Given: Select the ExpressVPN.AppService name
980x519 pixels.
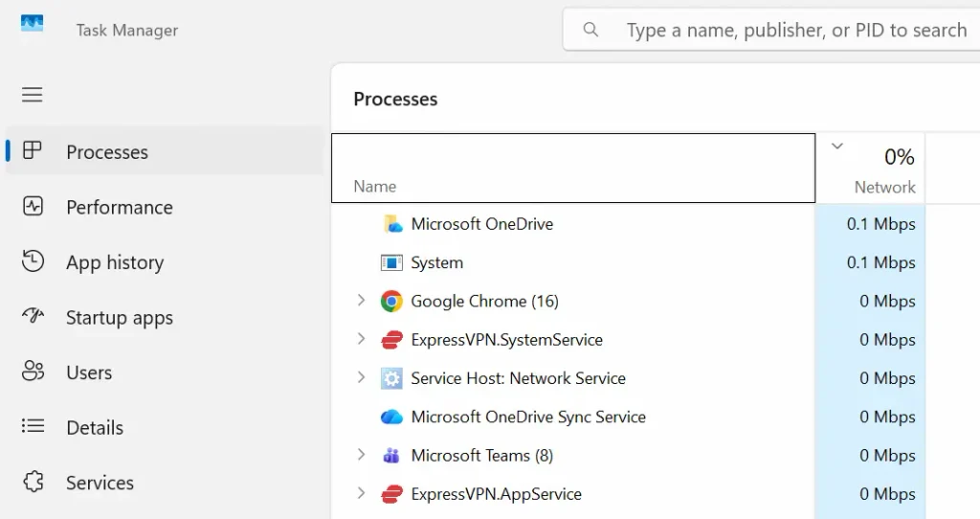Looking at the screenshot, I should click(497, 494).
